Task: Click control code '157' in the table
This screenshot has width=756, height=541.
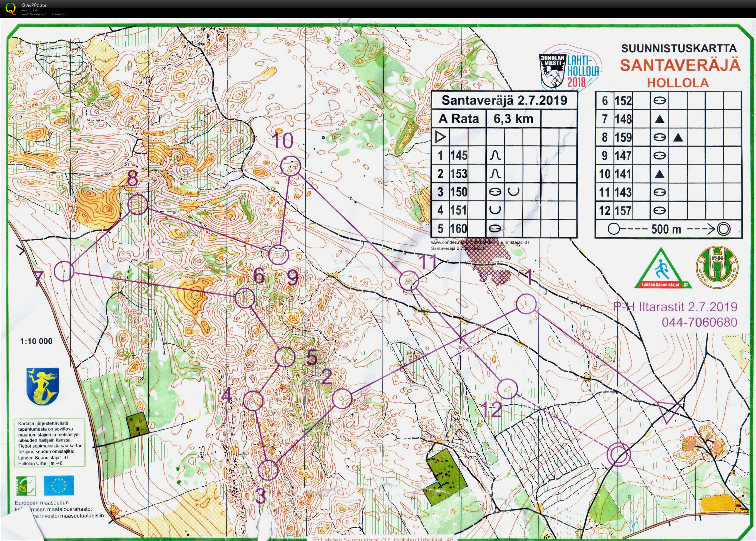Action: click(x=623, y=211)
